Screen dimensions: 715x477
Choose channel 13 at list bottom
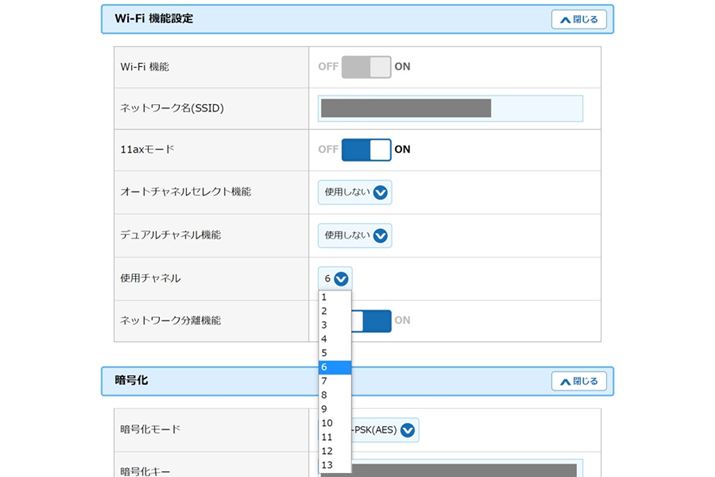(x=334, y=465)
